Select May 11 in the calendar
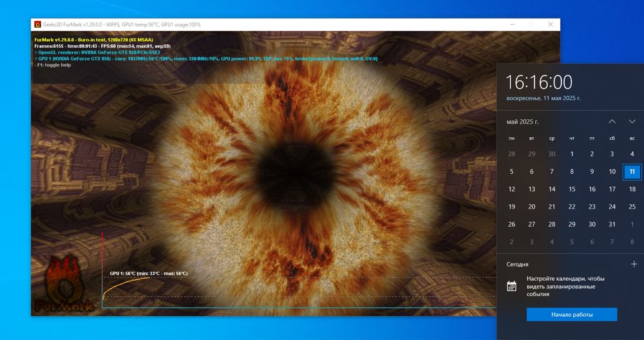Screen dimensions: 644x340 pos(632,172)
